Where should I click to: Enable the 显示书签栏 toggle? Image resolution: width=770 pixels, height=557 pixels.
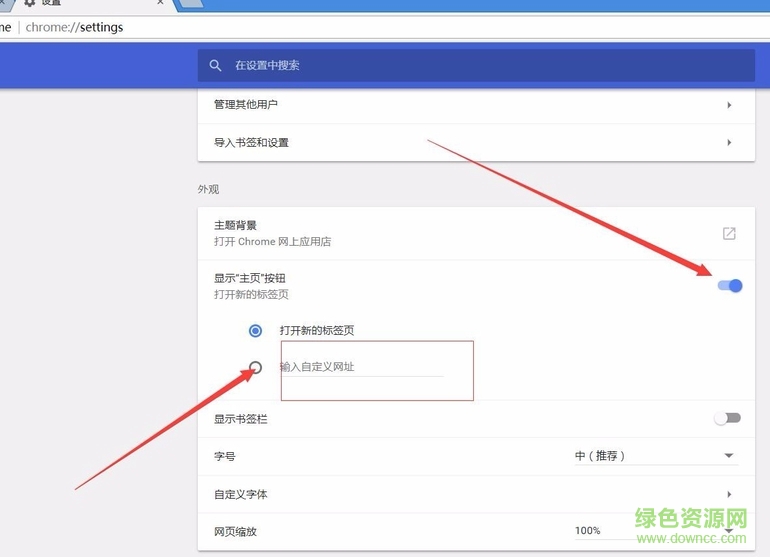[727, 419]
